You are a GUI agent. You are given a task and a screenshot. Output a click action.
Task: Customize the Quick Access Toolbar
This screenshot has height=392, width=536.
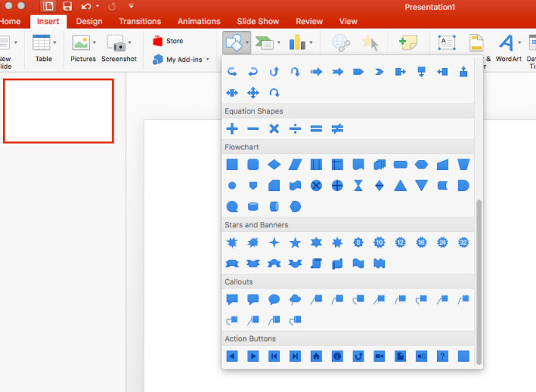click(131, 6)
